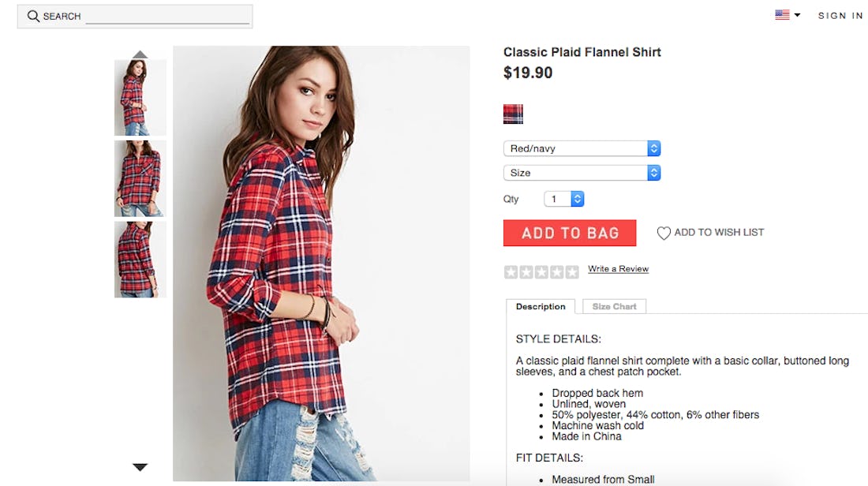Click the wish list heart icon
This screenshot has height=486, width=868.
(x=664, y=233)
